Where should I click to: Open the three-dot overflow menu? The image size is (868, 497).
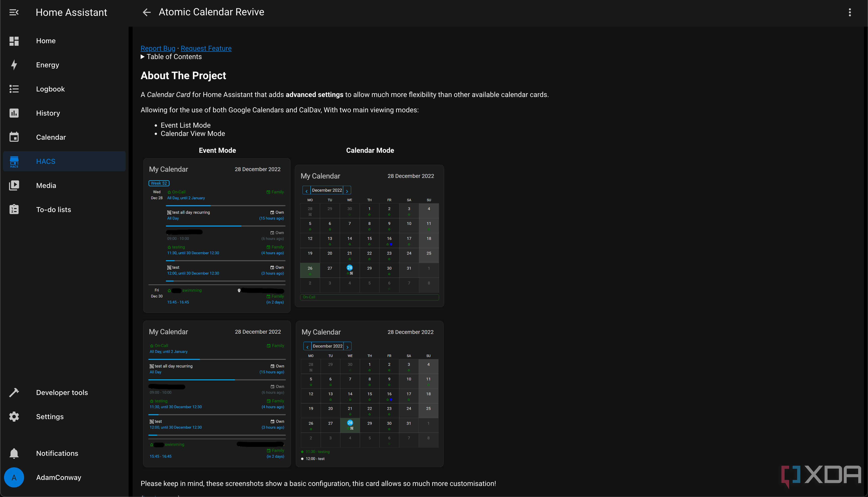coord(850,12)
